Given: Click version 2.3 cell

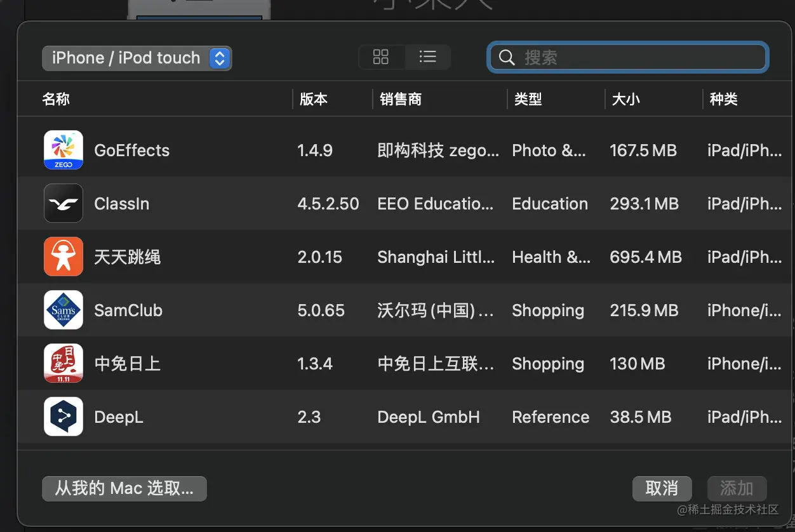Looking at the screenshot, I should point(309,417).
